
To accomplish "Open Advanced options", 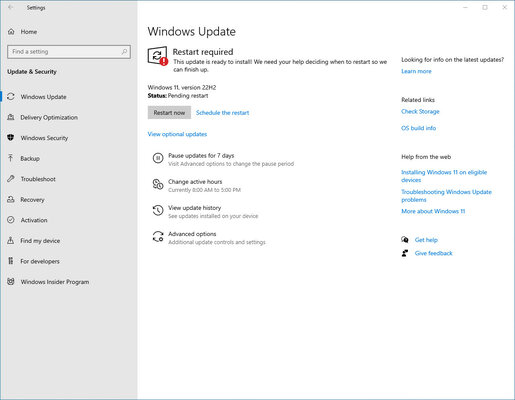I will [x=192, y=234].
